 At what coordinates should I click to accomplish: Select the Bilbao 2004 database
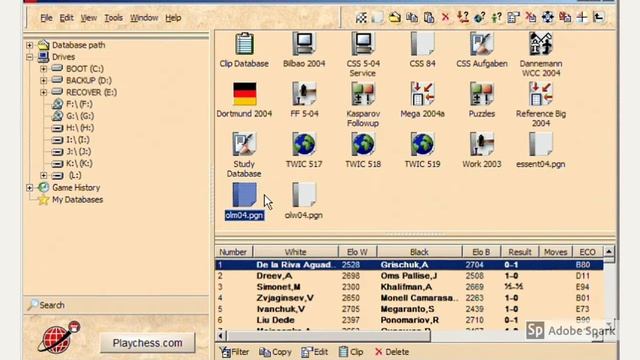[x=304, y=44]
